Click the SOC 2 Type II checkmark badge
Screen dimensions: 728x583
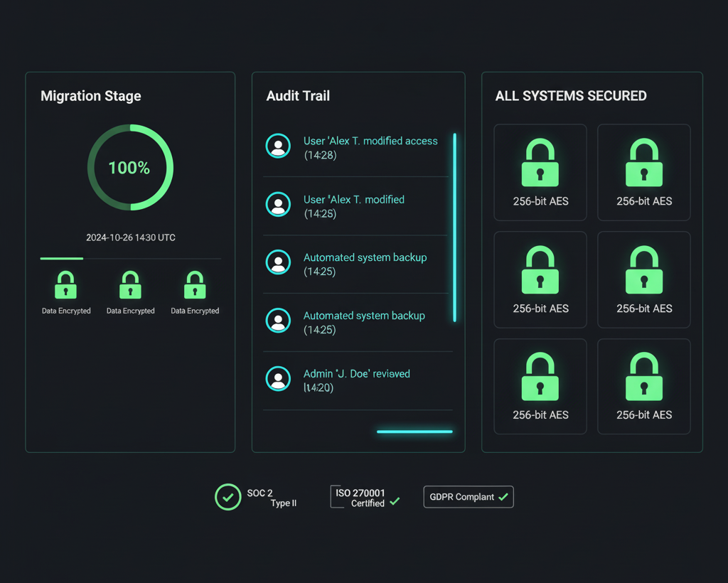coord(227,497)
